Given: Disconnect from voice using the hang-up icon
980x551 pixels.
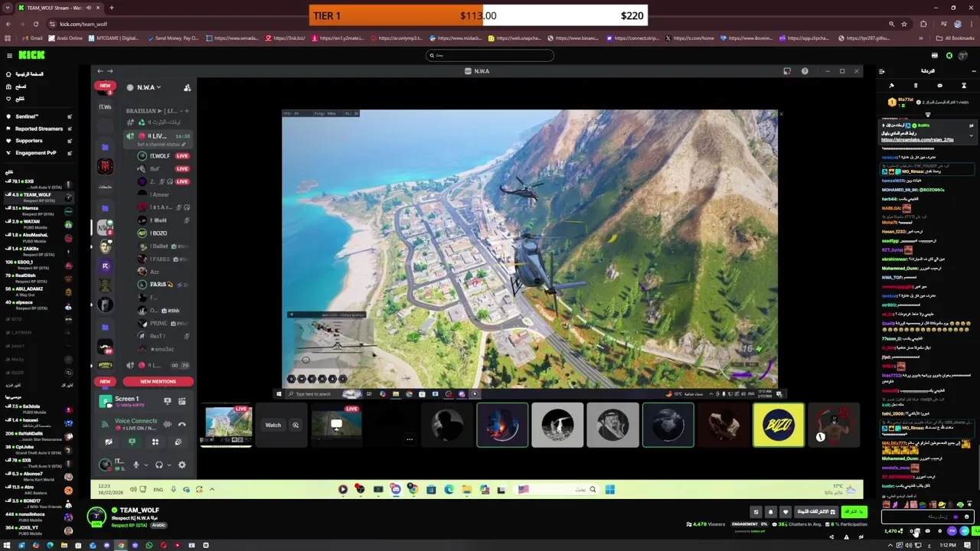Looking at the screenshot, I should click(182, 424).
